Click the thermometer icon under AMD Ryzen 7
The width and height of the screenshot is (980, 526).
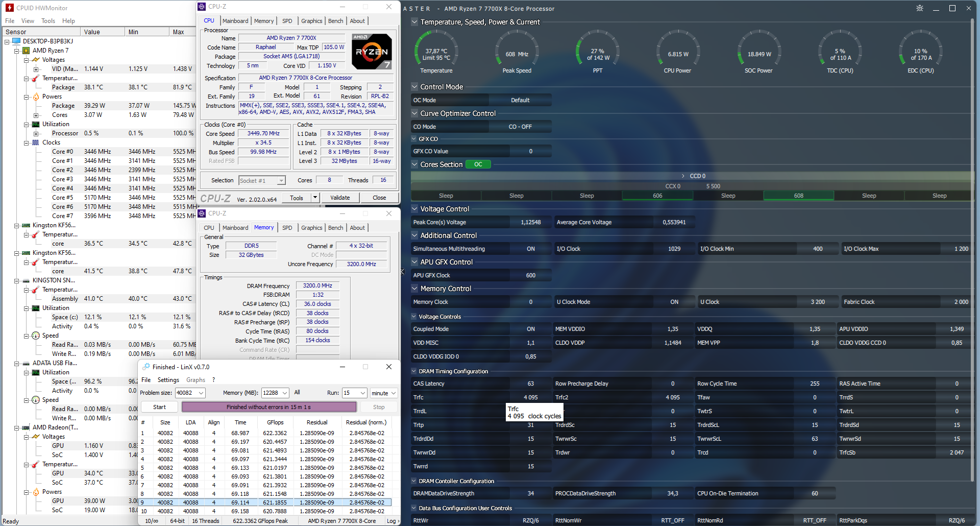(36, 78)
